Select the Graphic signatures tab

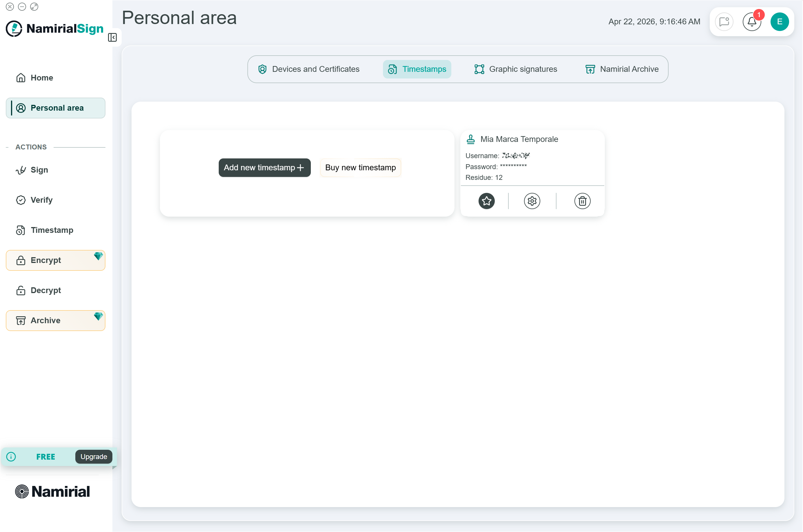(516, 69)
